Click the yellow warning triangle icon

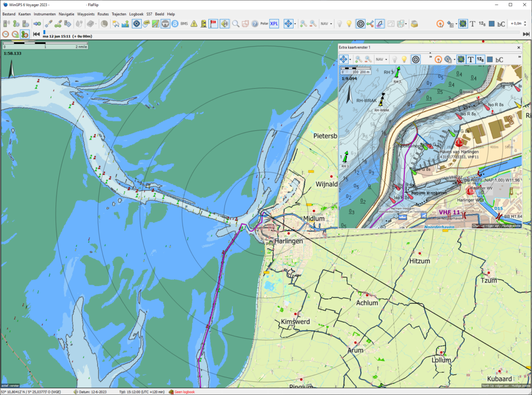click(x=194, y=24)
